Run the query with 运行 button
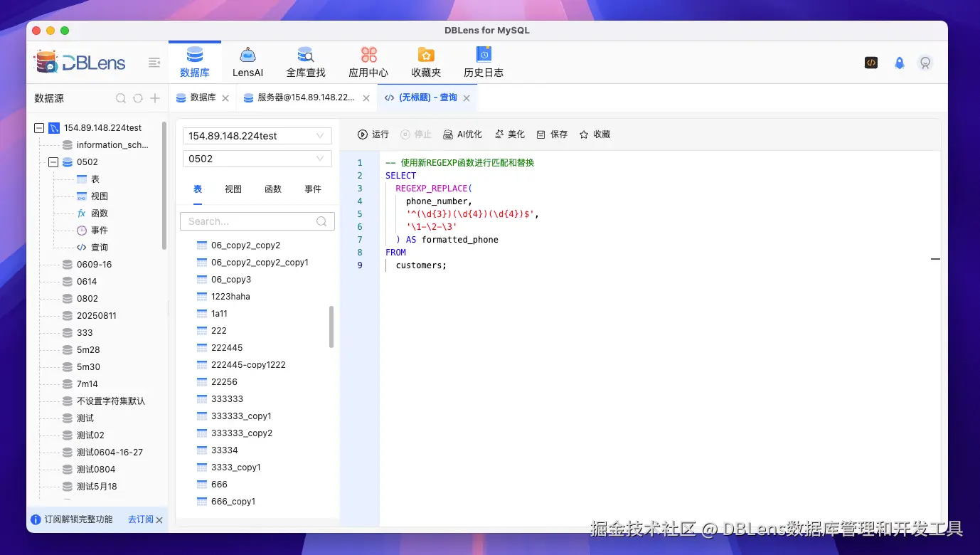This screenshot has width=980, height=555. [373, 134]
